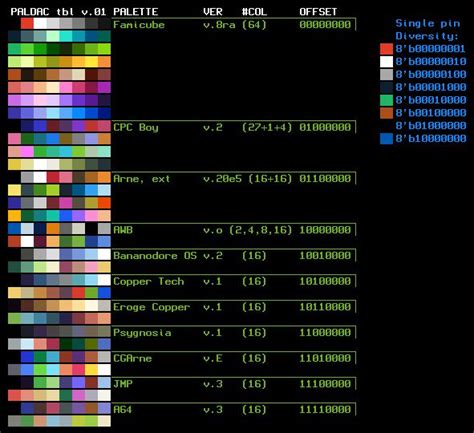Click version 'v.2' in the CPC Boy row
474x433 pixels.
[x=213, y=127]
